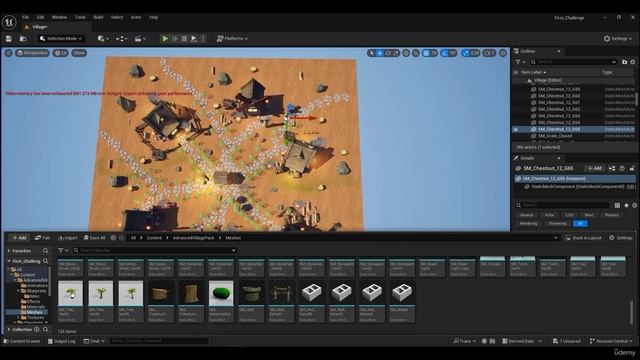Toggle rotation snapping in viewport

coord(444,53)
